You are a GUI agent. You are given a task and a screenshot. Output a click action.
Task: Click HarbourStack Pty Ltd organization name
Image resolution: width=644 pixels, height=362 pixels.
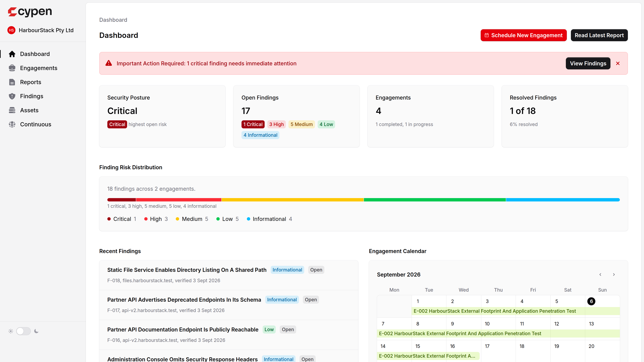(46, 30)
